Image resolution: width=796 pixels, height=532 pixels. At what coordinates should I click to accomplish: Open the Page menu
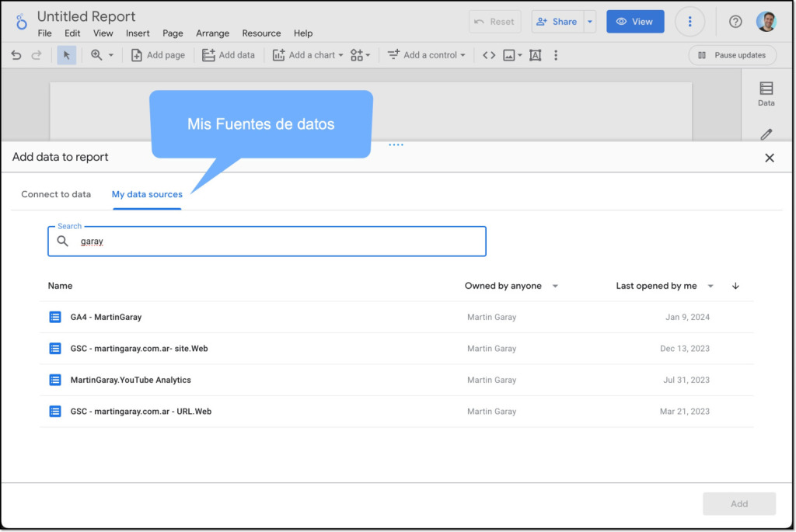pyautogui.click(x=173, y=33)
